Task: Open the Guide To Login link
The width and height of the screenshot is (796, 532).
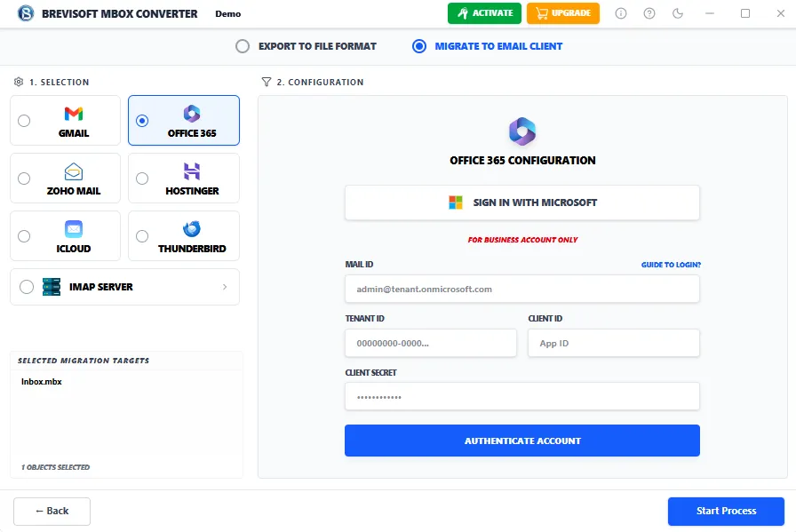Action: pyautogui.click(x=671, y=265)
